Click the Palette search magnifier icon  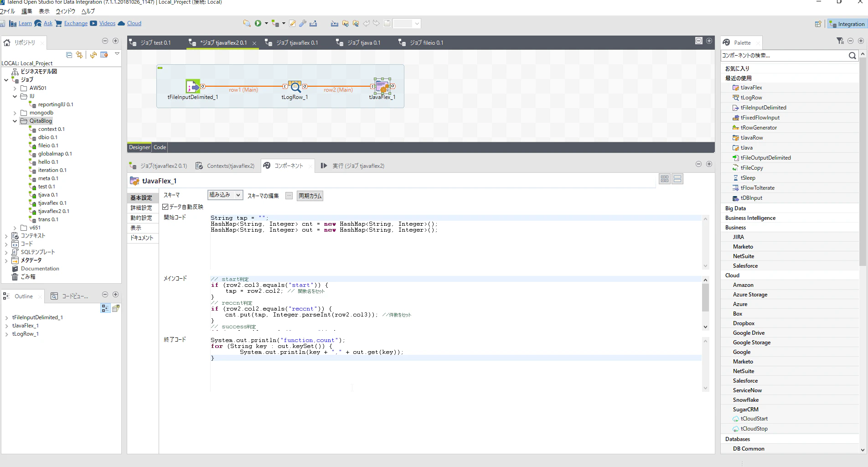[852, 56]
